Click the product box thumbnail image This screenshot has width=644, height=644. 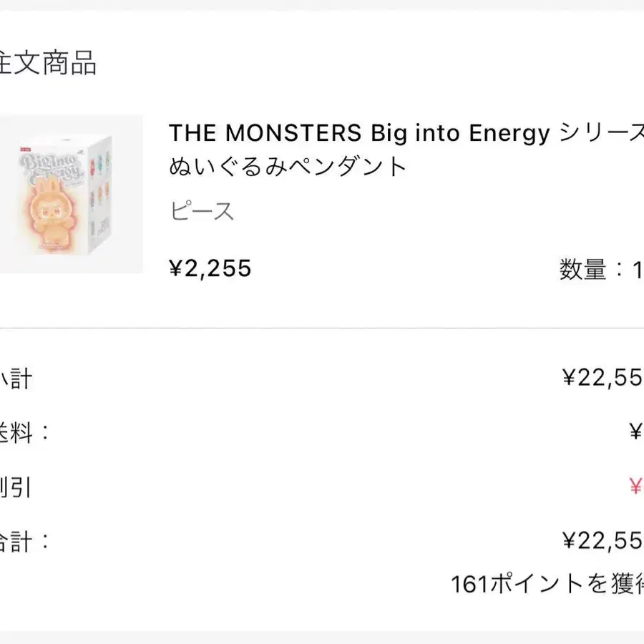click(x=70, y=194)
